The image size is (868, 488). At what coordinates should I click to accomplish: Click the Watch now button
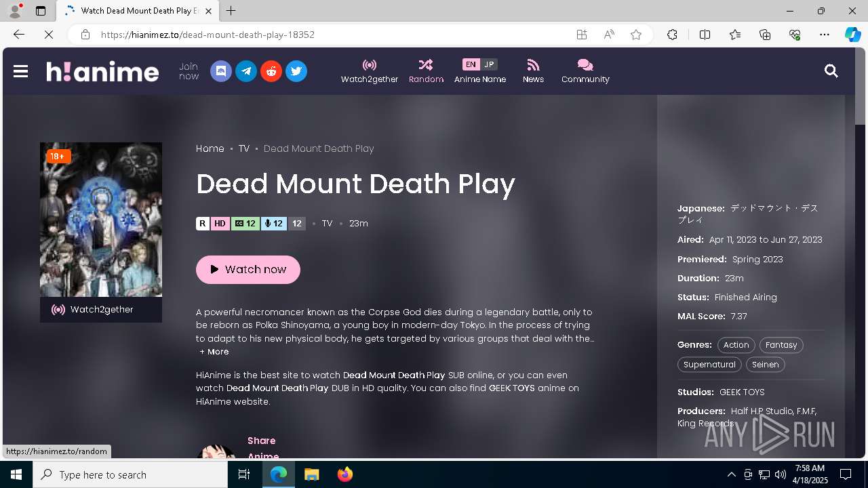point(248,269)
